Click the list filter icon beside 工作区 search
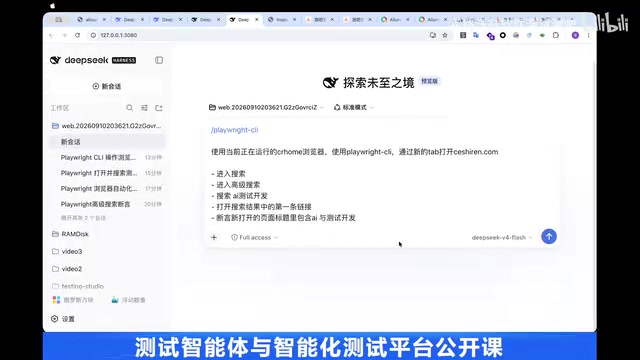This screenshot has height=360, width=640. coord(144,108)
